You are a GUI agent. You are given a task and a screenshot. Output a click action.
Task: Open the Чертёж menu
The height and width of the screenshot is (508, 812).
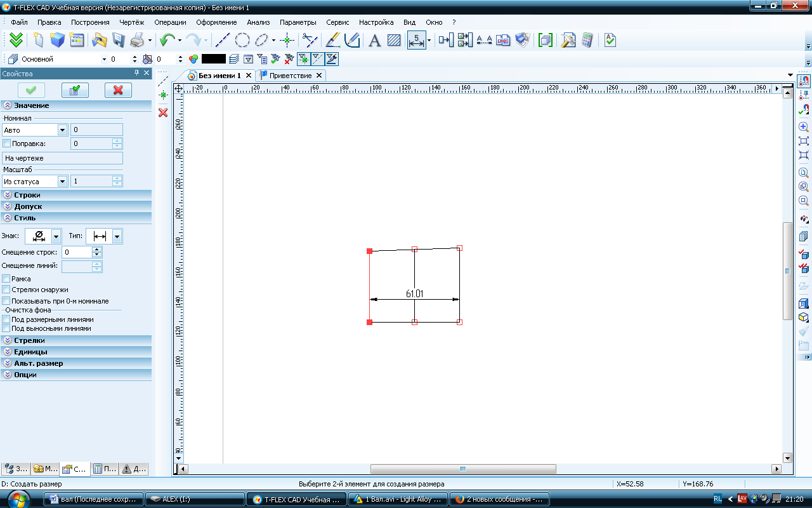tap(132, 22)
